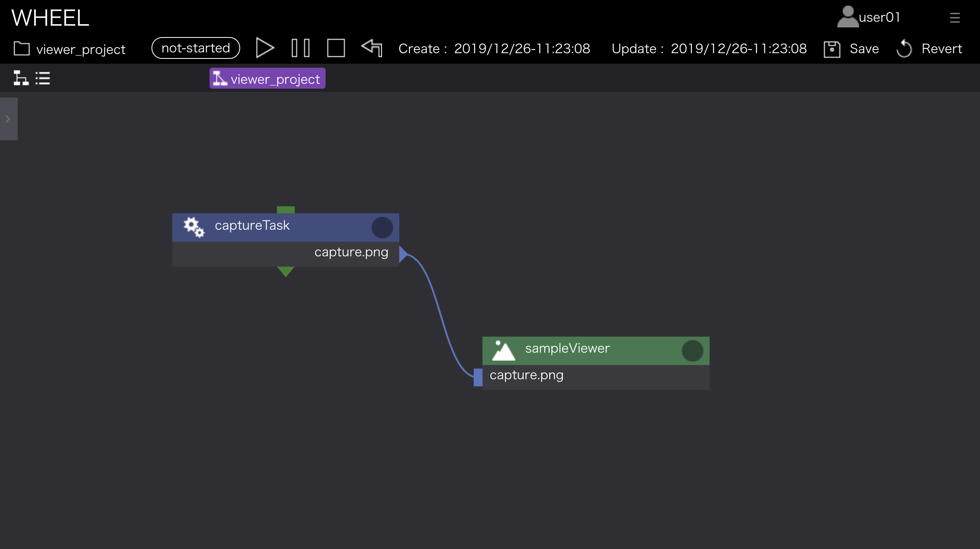
Task: Click the sampleViewer status circle
Action: pyautogui.click(x=692, y=351)
